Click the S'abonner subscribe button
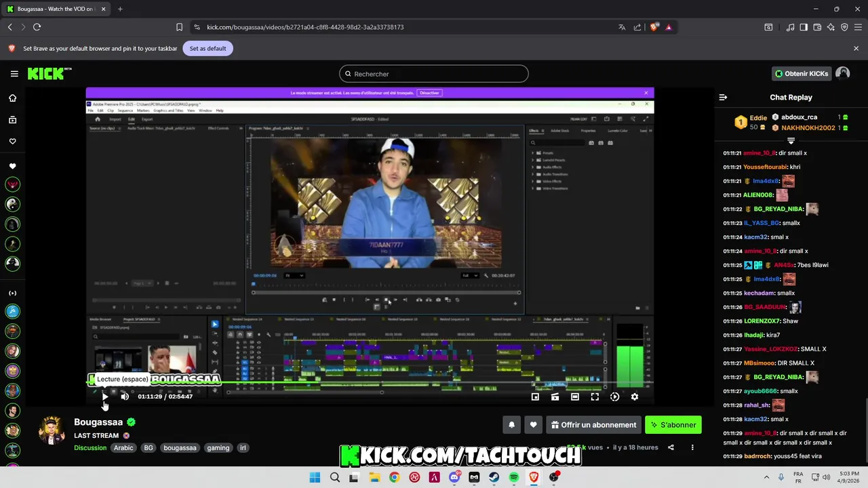 click(673, 425)
